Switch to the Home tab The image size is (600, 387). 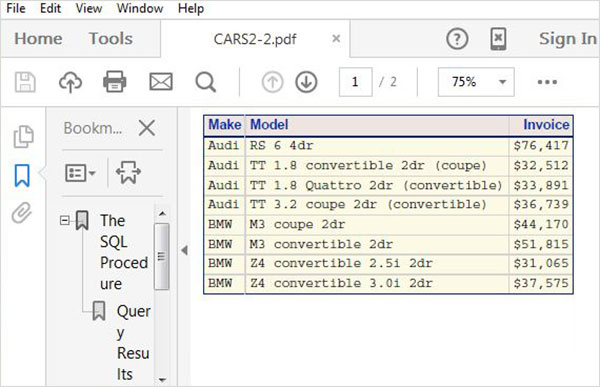click(38, 39)
